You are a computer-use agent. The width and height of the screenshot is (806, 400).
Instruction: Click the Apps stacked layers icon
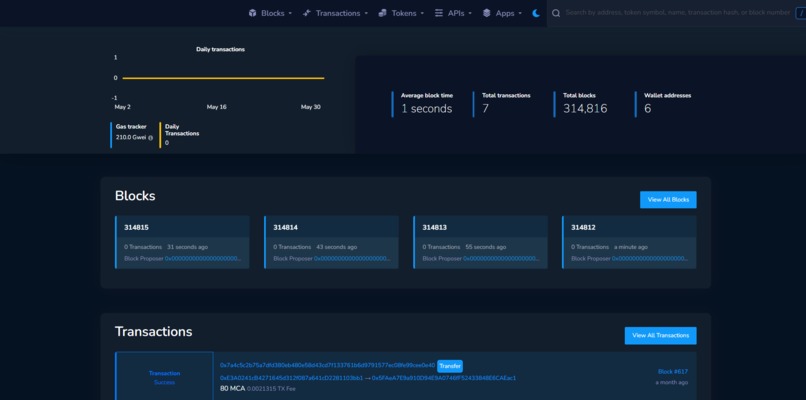click(x=487, y=13)
